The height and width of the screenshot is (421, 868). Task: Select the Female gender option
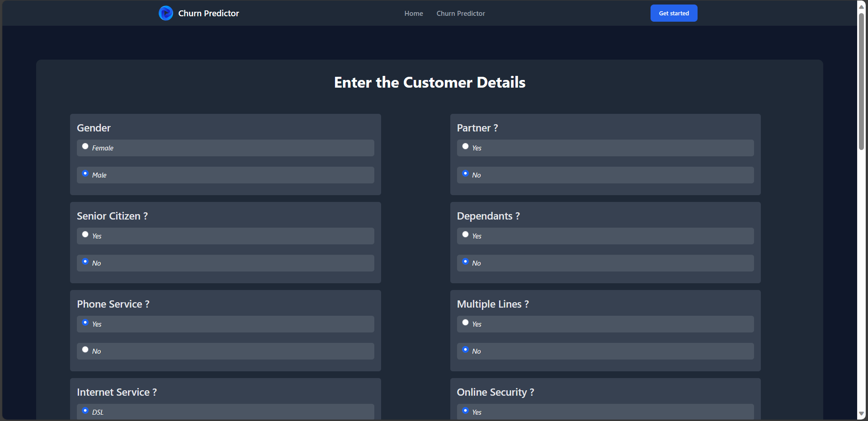[x=85, y=145]
